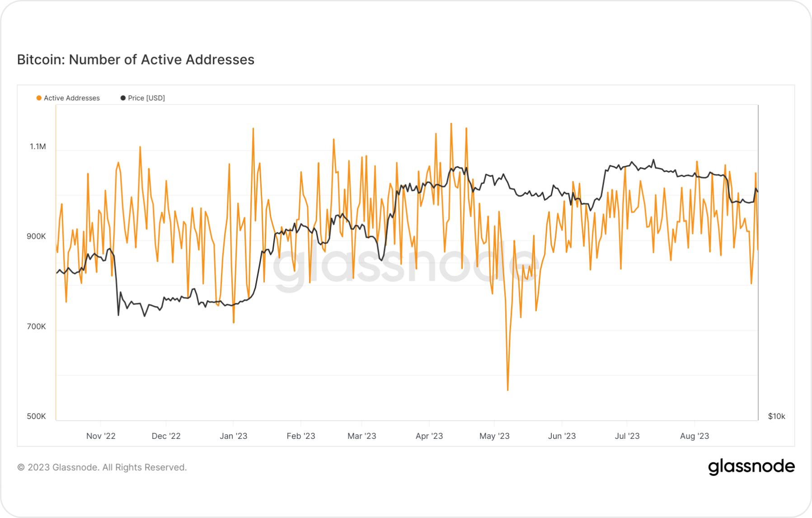Click the Jul '23 x-axis label
812x518 pixels.
coord(627,436)
